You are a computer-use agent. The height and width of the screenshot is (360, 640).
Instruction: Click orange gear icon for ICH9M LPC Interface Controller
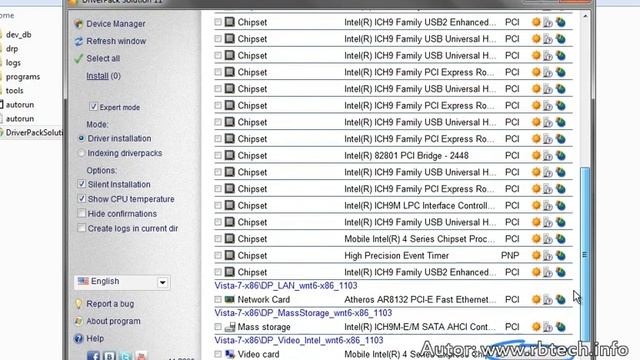pos(536,205)
